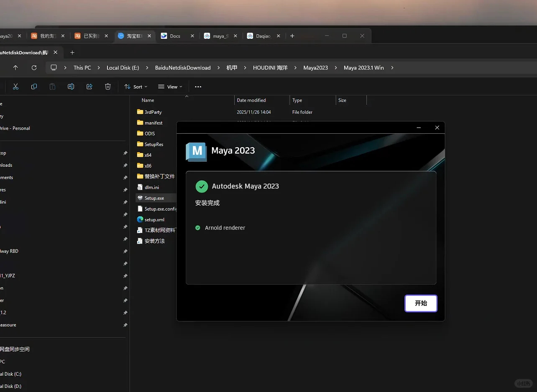Close the BaiduNetdiskDownload Explorer tab

(56, 53)
